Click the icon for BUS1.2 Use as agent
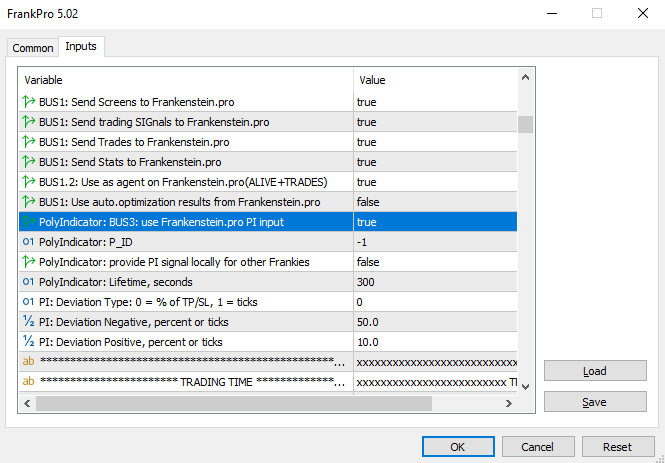Image resolution: width=665 pixels, height=463 pixels. [28, 182]
